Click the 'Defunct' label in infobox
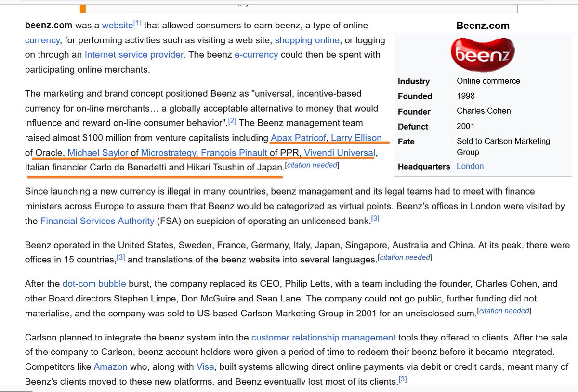The image size is (578, 392). pos(413,127)
